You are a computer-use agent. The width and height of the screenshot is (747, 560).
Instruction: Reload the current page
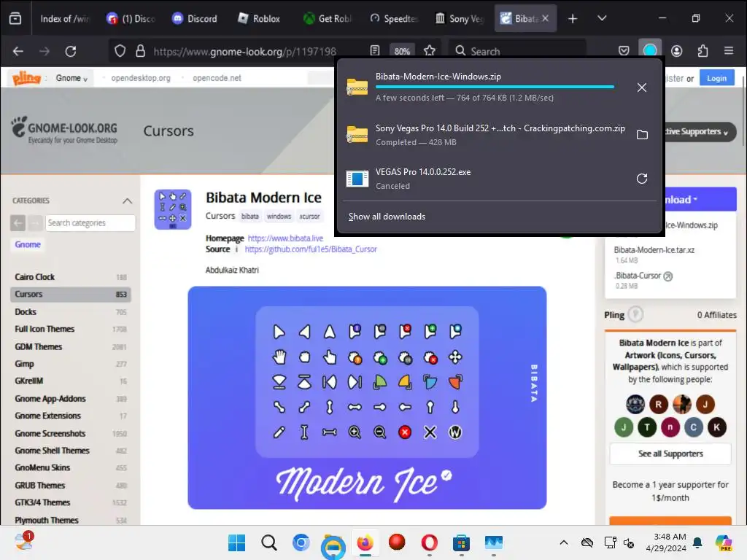click(x=71, y=51)
